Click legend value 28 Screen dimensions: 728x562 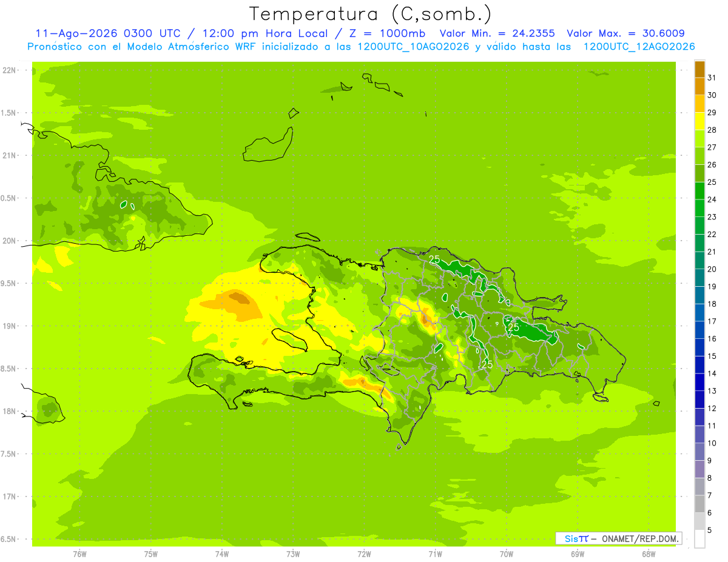click(712, 130)
